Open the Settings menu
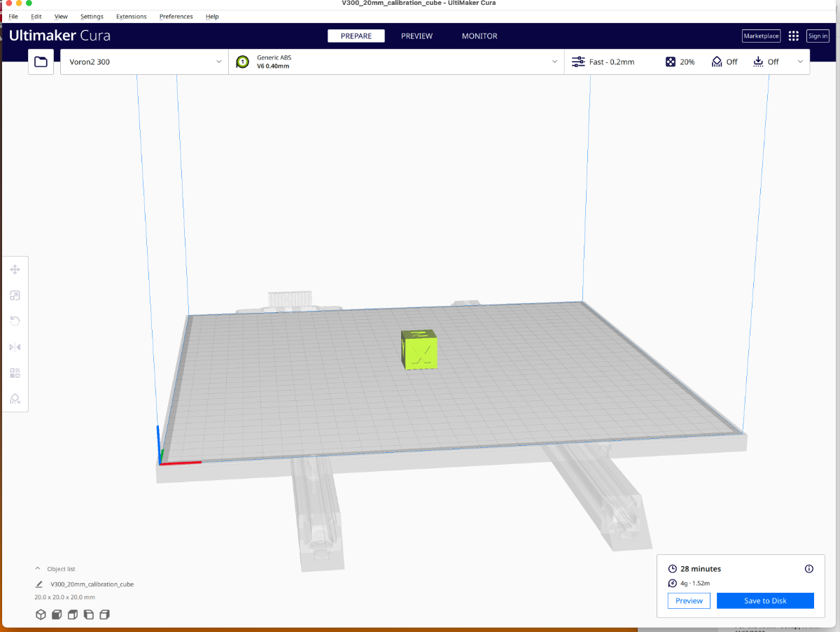 tap(92, 16)
